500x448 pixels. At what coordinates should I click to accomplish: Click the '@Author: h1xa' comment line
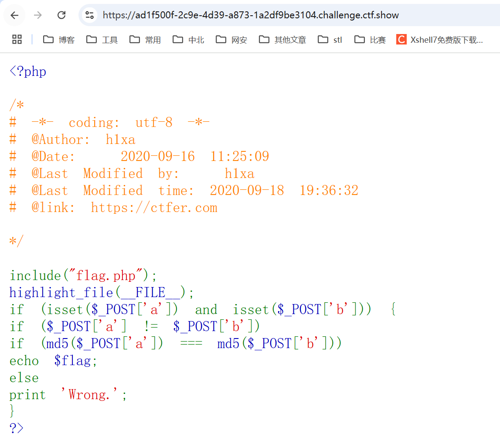click(72, 140)
